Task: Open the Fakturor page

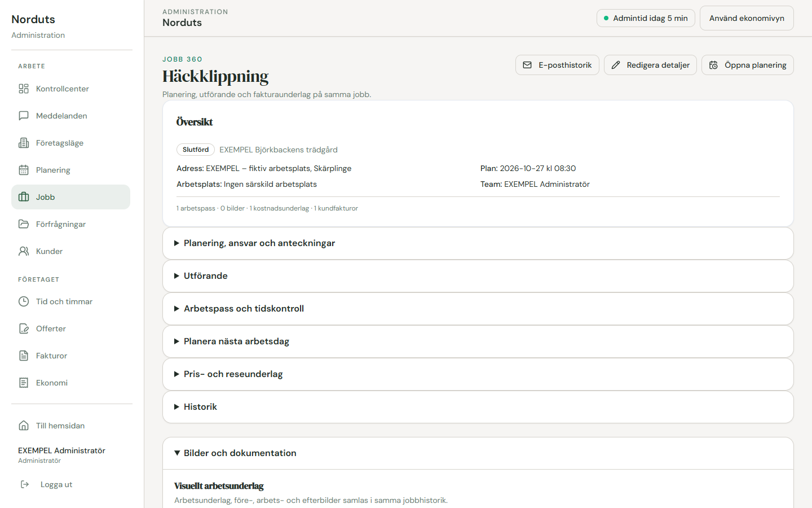Action: click(70, 356)
